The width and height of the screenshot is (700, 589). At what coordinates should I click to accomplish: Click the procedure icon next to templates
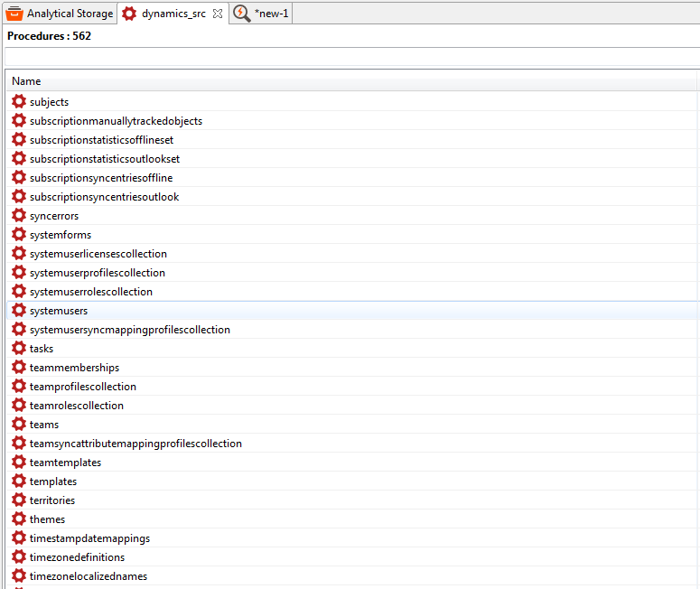18,481
